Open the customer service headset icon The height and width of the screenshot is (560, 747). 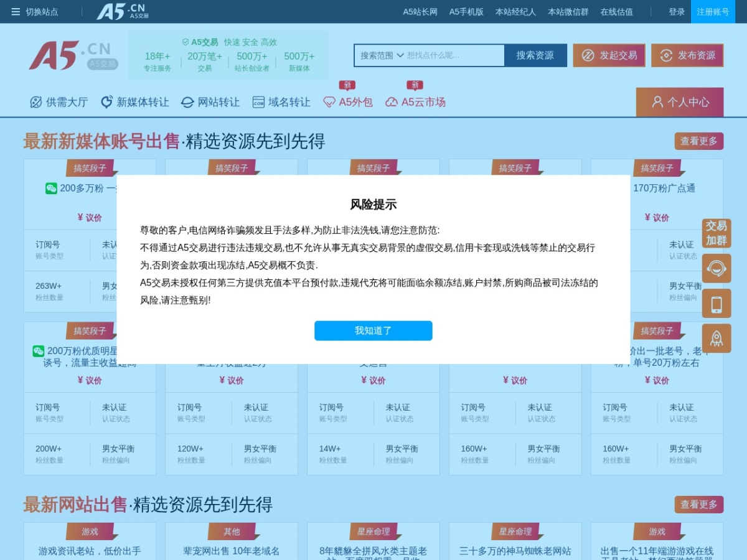point(716,269)
